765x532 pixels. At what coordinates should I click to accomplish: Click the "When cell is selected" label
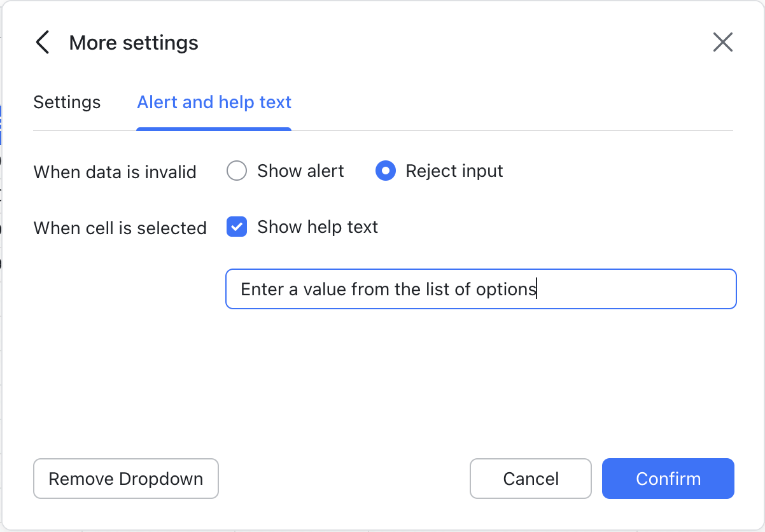pyautogui.click(x=120, y=228)
